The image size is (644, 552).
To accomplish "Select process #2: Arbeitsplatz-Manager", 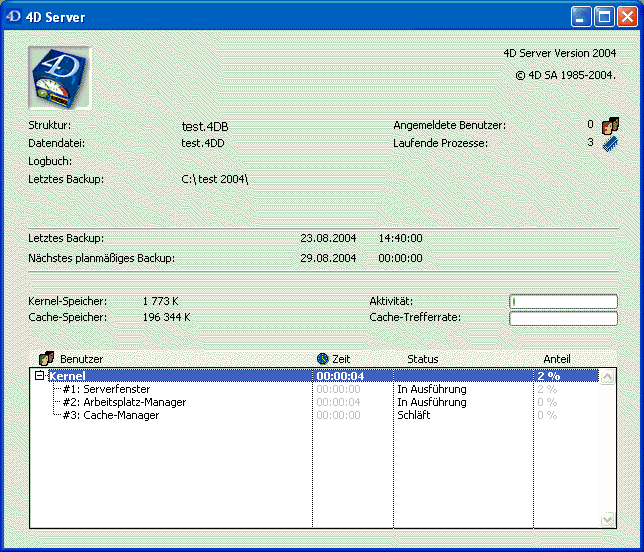I will [123, 402].
